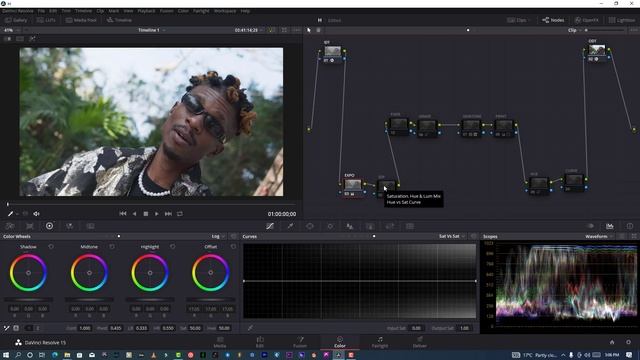Open the Motion Effects palette
The width and height of the screenshot is (640, 360).
[90, 226]
